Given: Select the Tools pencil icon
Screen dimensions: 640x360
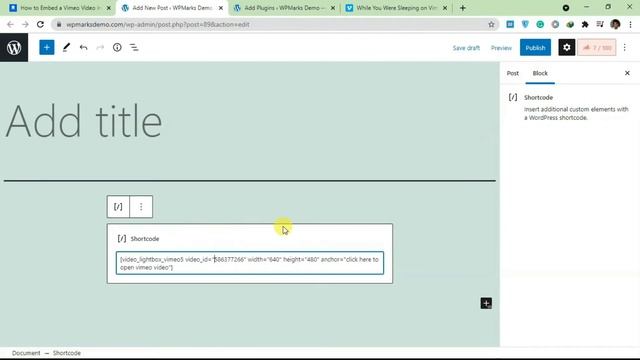Looking at the screenshot, I should point(66,48).
